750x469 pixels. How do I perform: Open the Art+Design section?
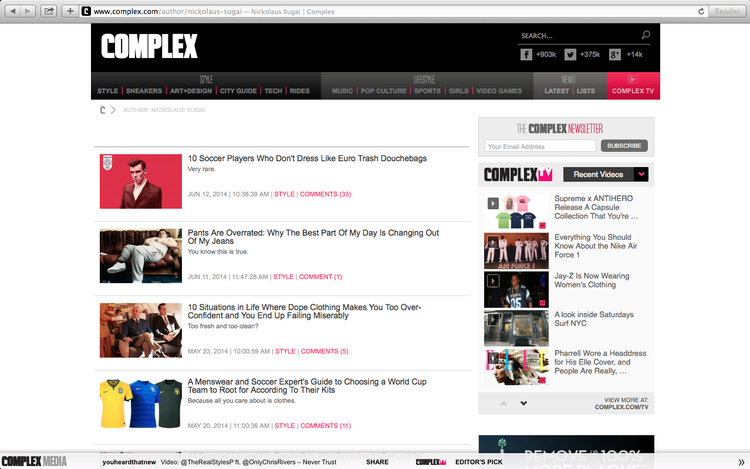pyautogui.click(x=191, y=91)
